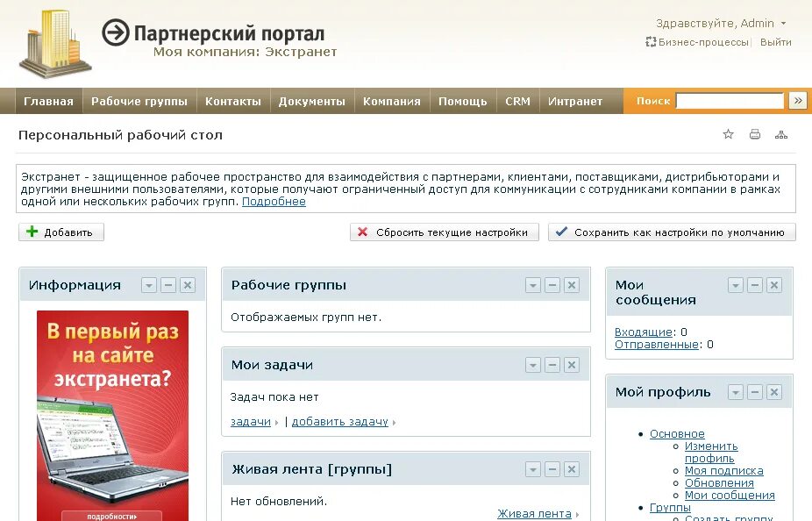The width and height of the screenshot is (812, 521).
Task: Click the Выйти logout link
Action: [x=776, y=42]
